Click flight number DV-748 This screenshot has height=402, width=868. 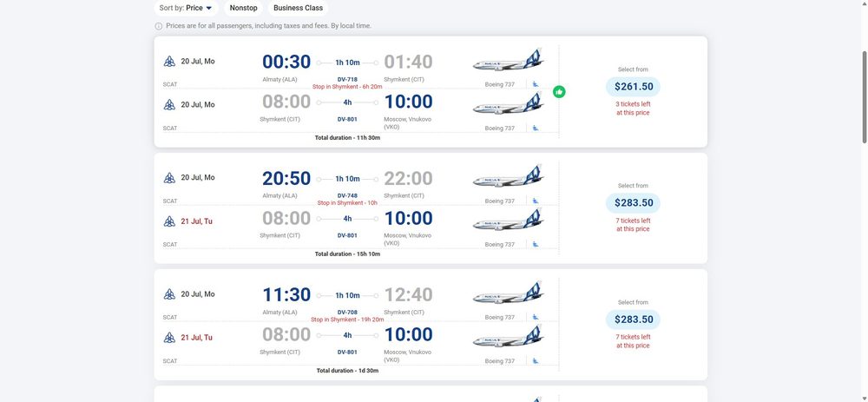(x=347, y=196)
